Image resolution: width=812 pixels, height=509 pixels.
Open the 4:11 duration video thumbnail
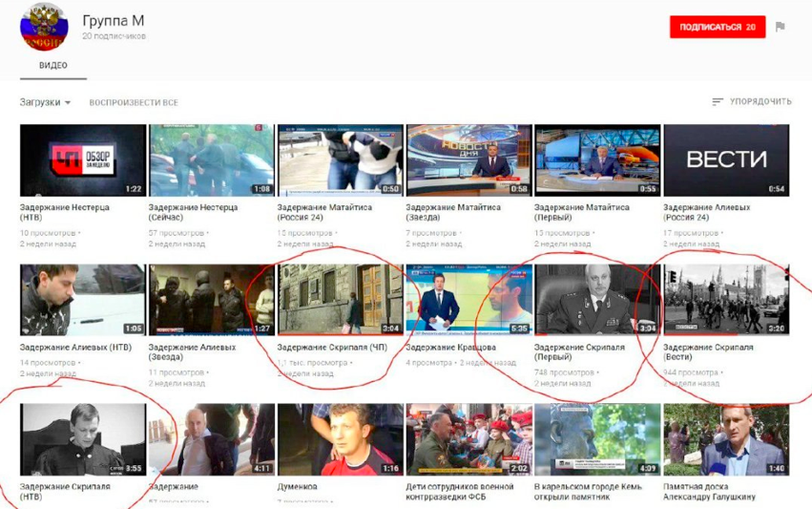click(211, 439)
